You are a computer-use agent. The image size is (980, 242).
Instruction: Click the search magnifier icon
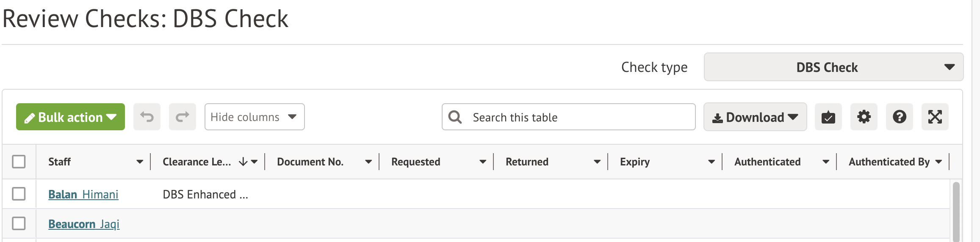455,117
